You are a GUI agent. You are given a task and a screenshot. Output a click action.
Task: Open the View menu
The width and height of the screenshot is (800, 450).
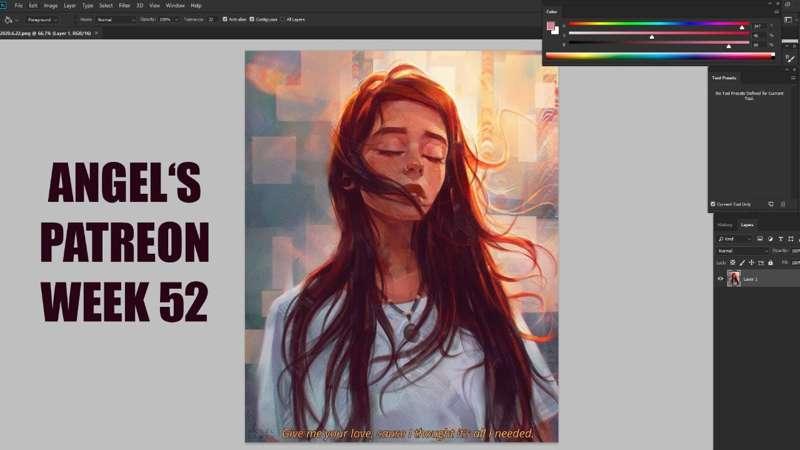155,6
